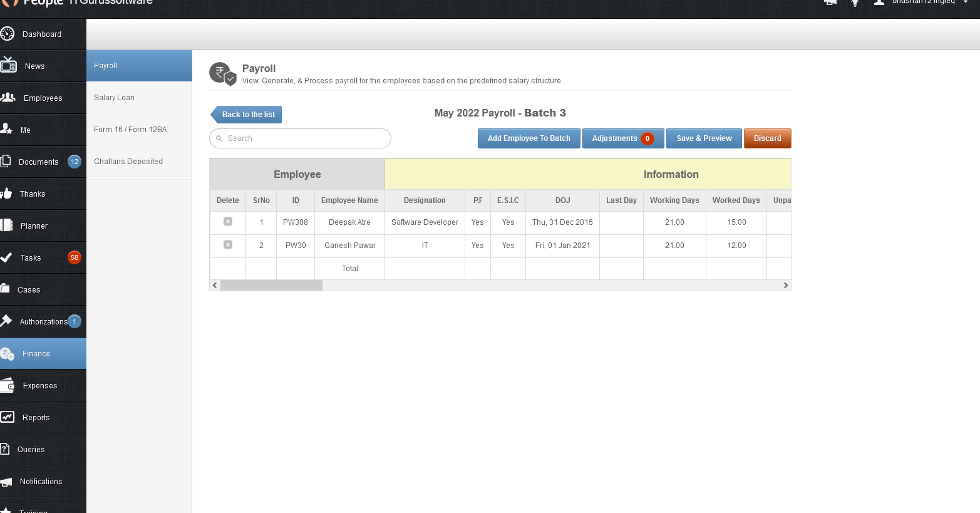This screenshot has width=980, height=513.
Task: Open the Salary Loan submenu item
Action: click(139, 98)
